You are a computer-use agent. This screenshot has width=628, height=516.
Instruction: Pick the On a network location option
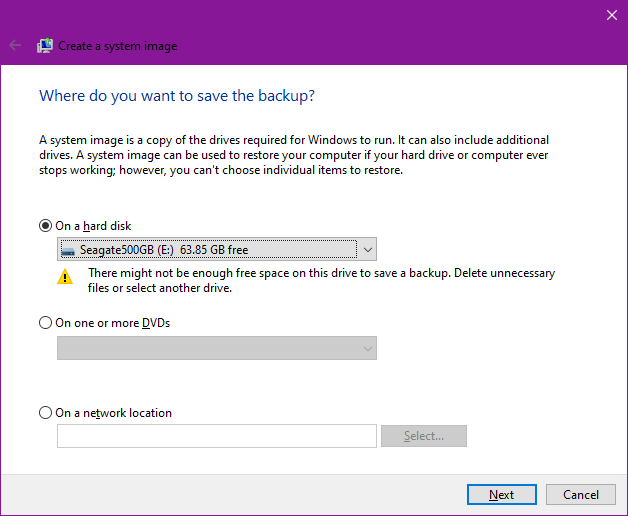click(45, 412)
